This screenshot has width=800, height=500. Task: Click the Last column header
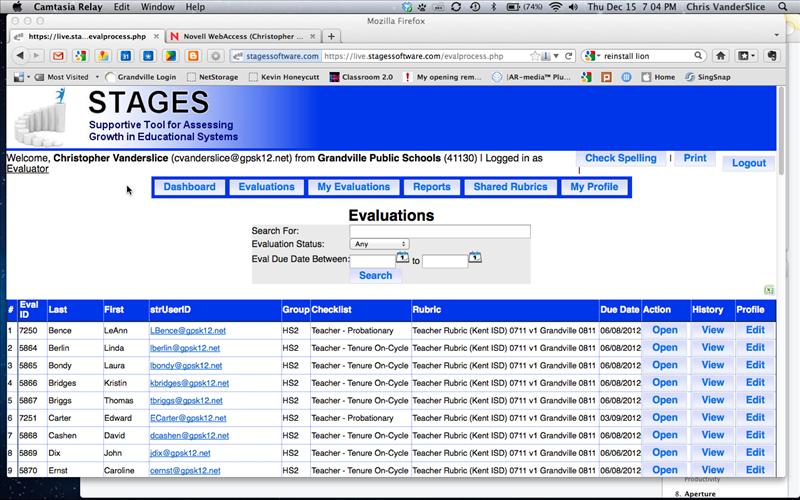coord(58,310)
